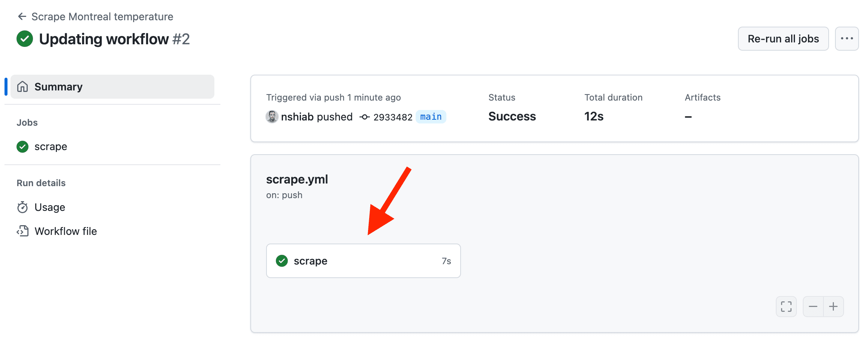Screen dimensions: 868x364
Task: Open the Usage run details
Action: [50, 207]
